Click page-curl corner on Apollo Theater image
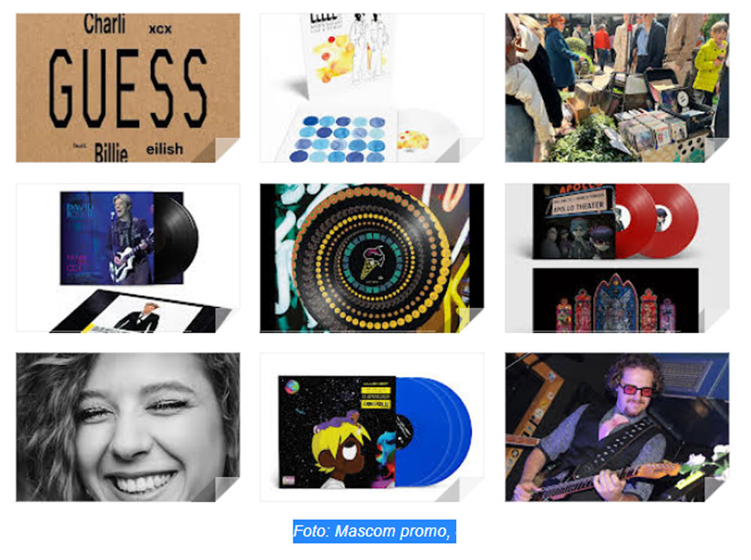The image size is (751, 560). click(716, 320)
